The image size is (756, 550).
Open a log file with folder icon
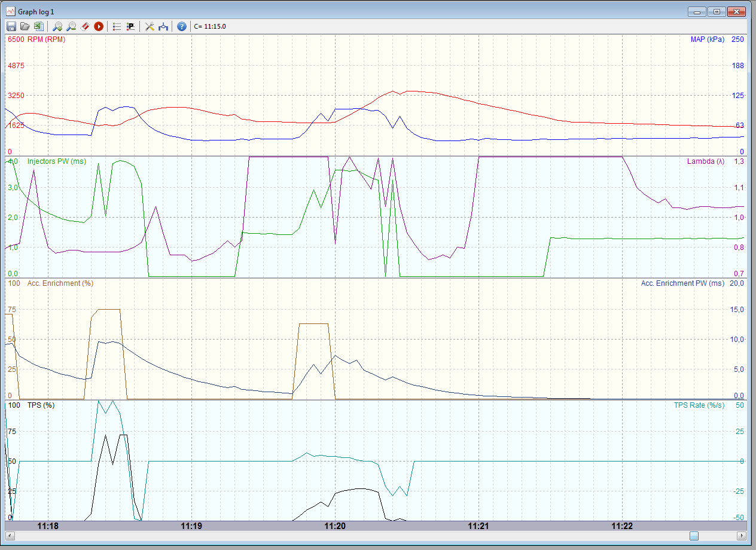(25, 26)
